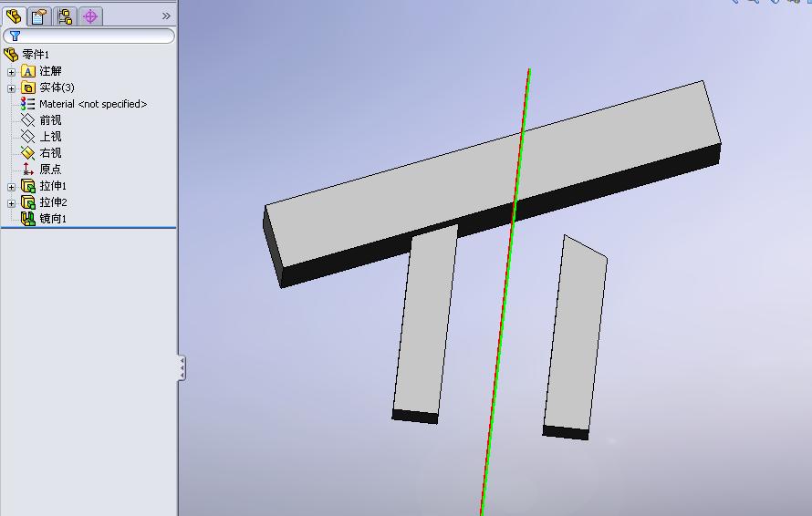Screen dimensions: 812x516
Task: Expand the 实体(3) solid bodies folder
Action: click(11, 88)
